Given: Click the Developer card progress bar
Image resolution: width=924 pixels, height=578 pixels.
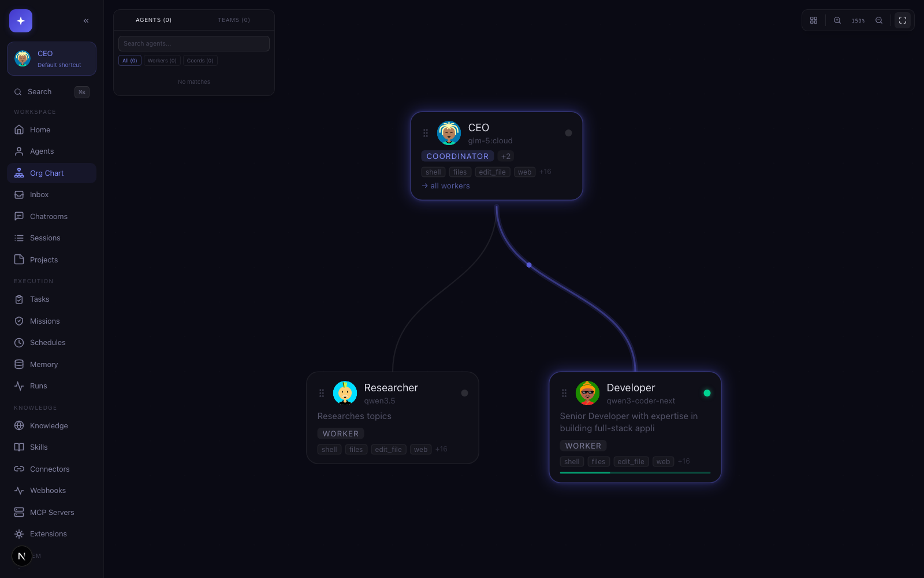Looking at the screenshot, I should pyautogui.click(x=635, y=472).
